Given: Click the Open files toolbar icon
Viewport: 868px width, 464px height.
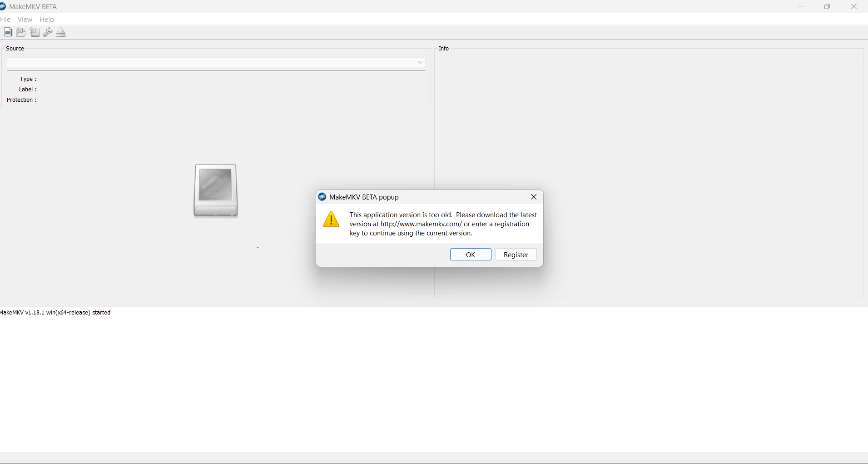Looking at the screenshot, I should [x=8, y=32].
